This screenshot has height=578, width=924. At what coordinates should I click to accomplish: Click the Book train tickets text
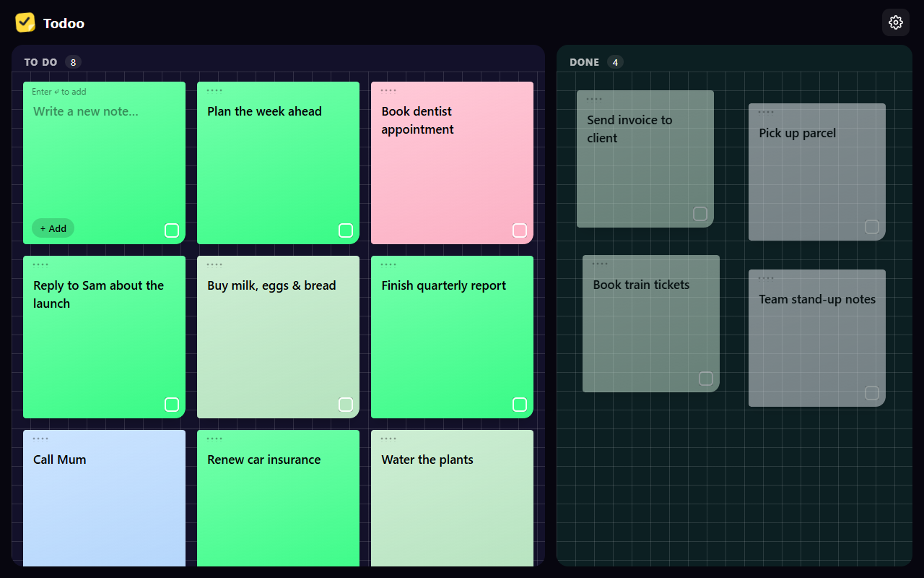click(641, 285)
